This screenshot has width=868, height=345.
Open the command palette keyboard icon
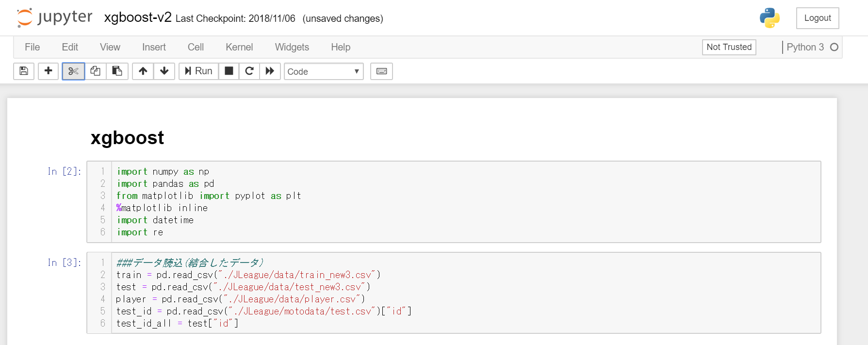point(382,71)
